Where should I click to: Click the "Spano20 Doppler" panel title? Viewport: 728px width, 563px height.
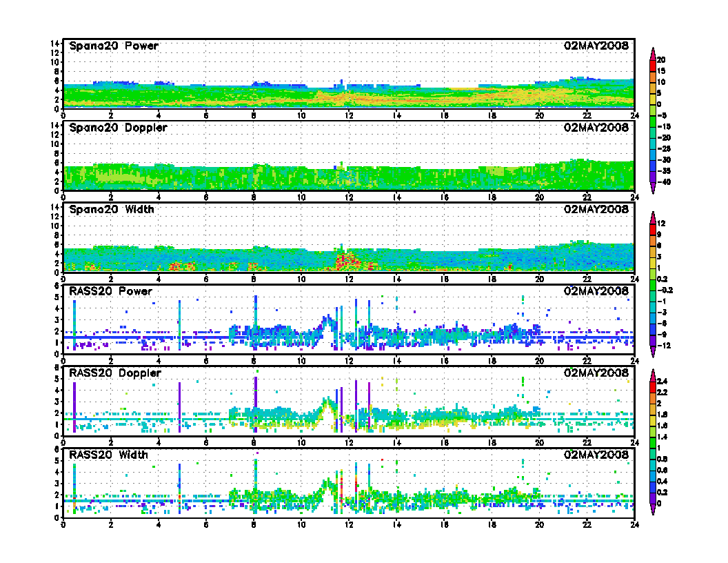[x=118, y=128]
